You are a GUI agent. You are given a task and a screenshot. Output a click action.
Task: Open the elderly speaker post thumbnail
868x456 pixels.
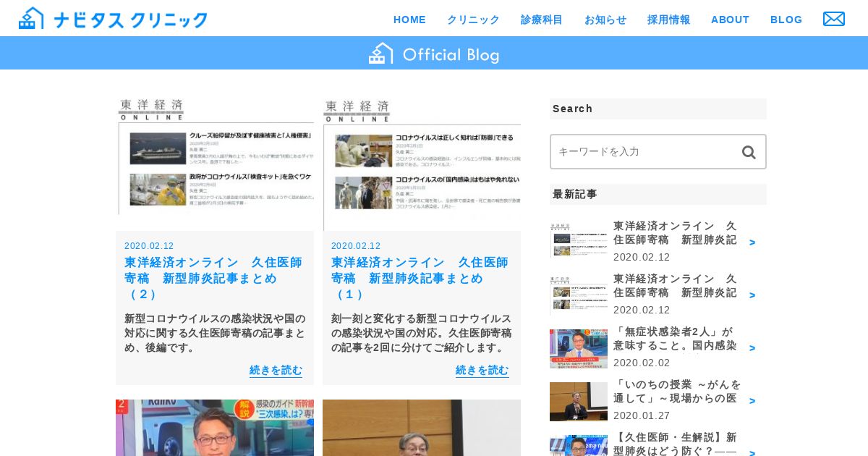422,428
